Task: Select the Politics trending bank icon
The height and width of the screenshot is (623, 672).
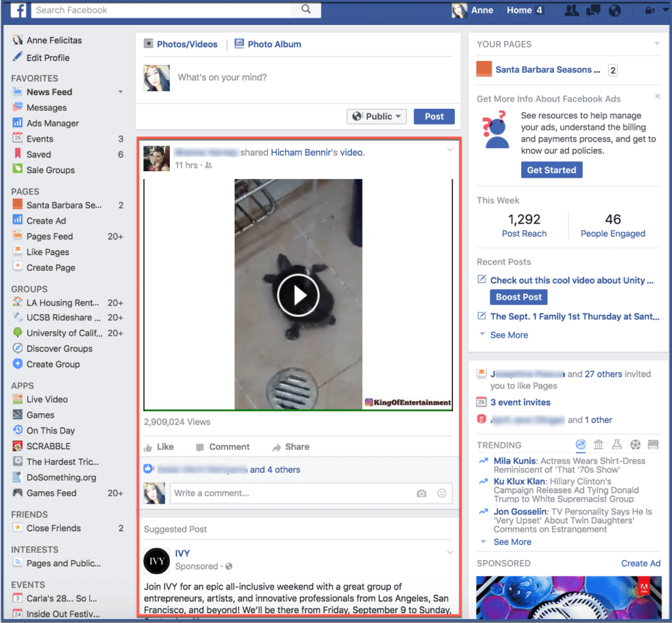Action: point(598,445)
